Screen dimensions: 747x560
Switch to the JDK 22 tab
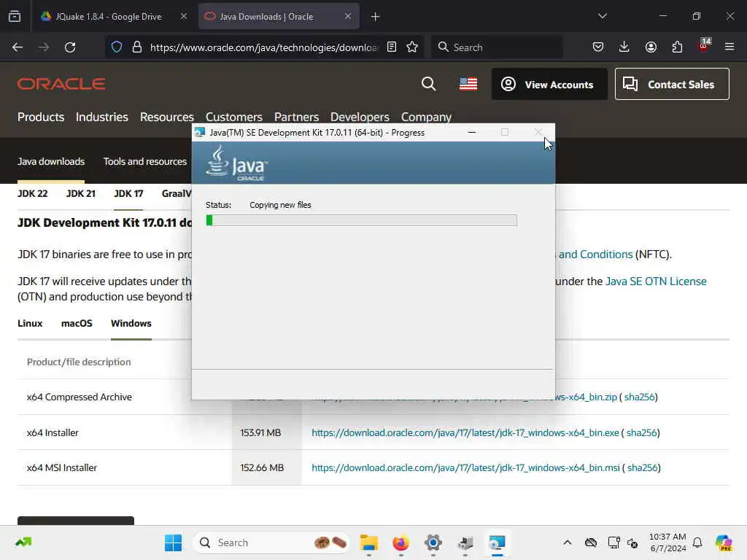coord(32,194)
